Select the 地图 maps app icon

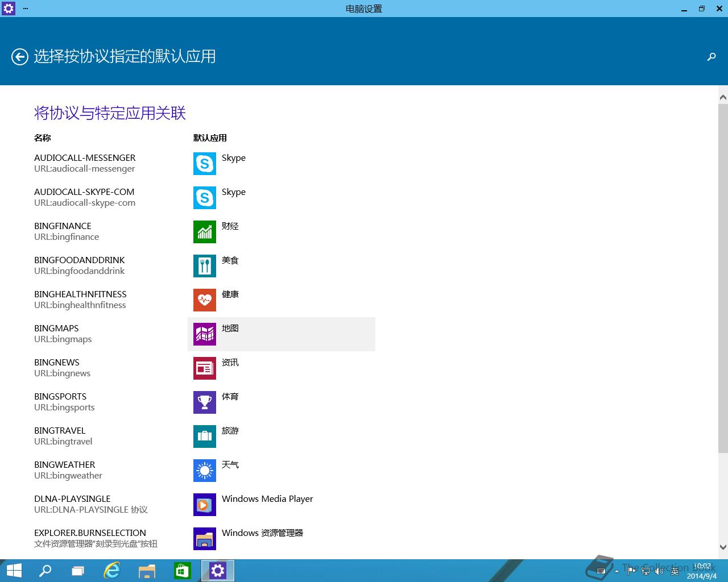[x=205, y=334]
